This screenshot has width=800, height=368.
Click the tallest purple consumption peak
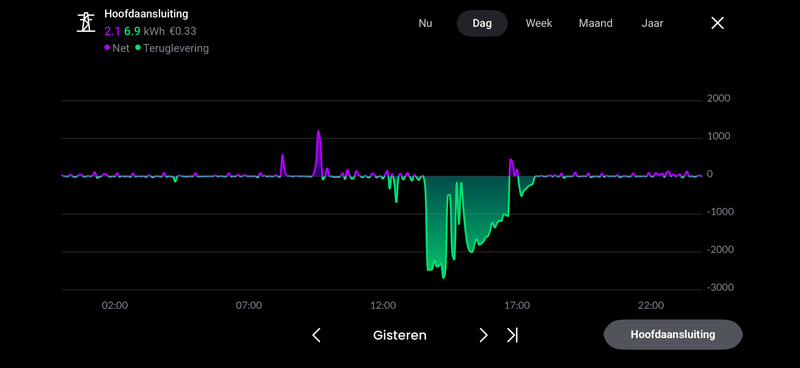[x=319, y=153]
